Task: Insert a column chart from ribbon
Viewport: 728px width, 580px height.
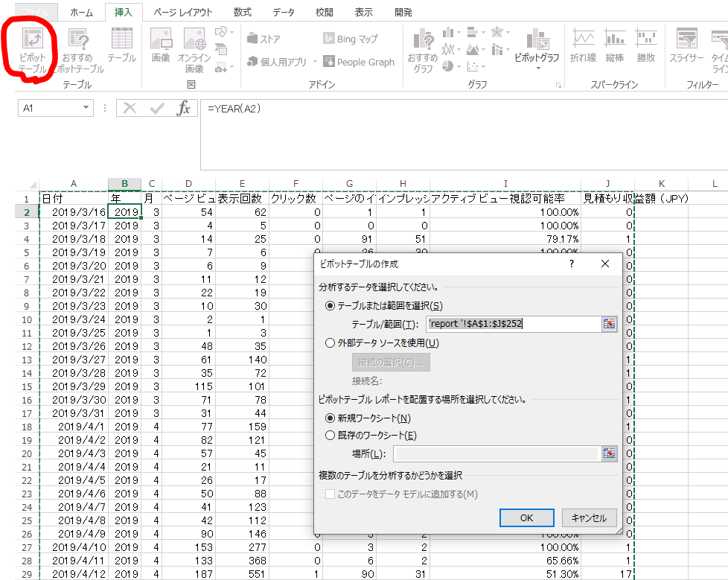Action: coord(448,32)
